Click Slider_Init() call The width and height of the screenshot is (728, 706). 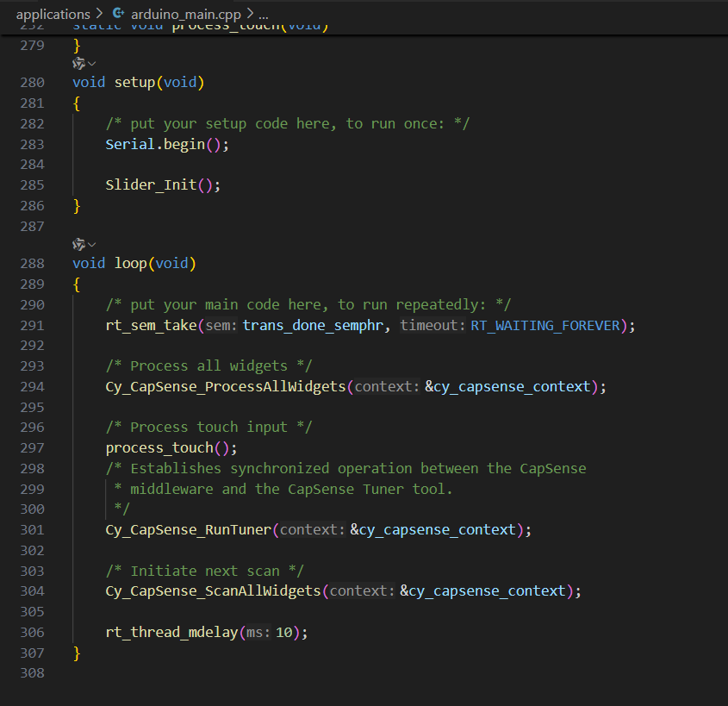163,185
